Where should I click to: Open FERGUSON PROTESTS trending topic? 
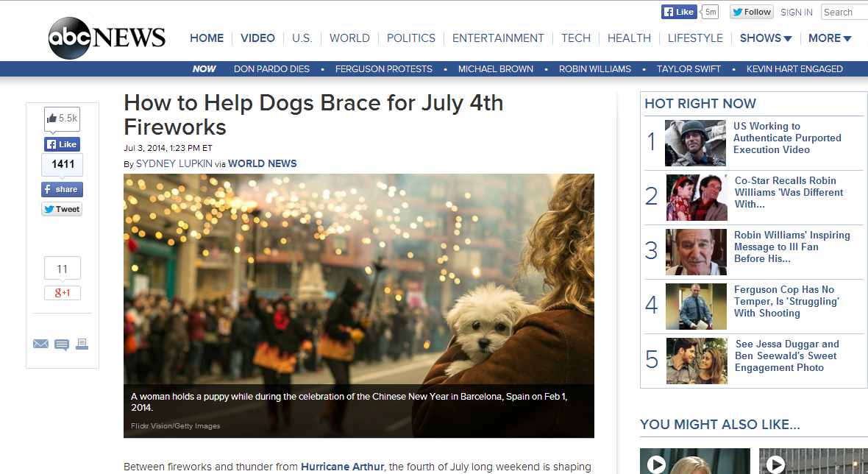tap(384, 69)
